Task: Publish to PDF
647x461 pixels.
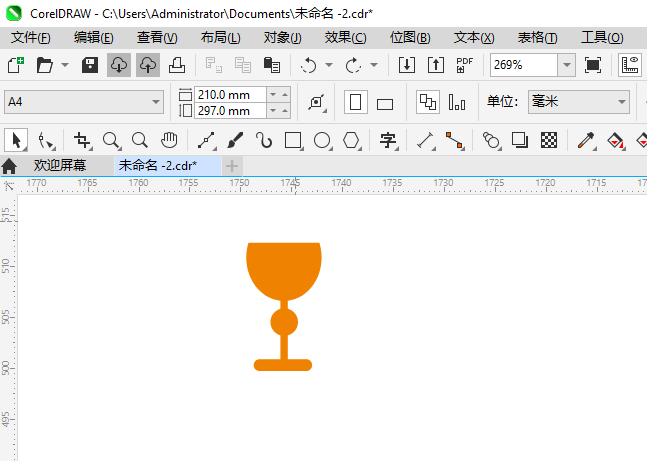Action: click(465, 65)
